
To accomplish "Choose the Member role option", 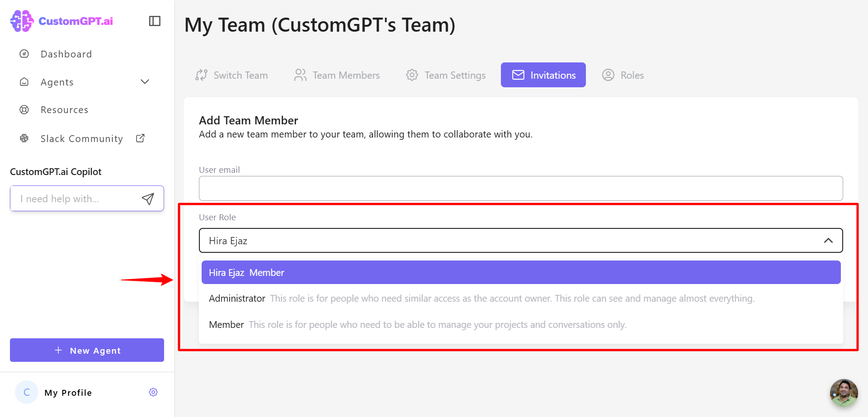I will click(x=521, y=325).
